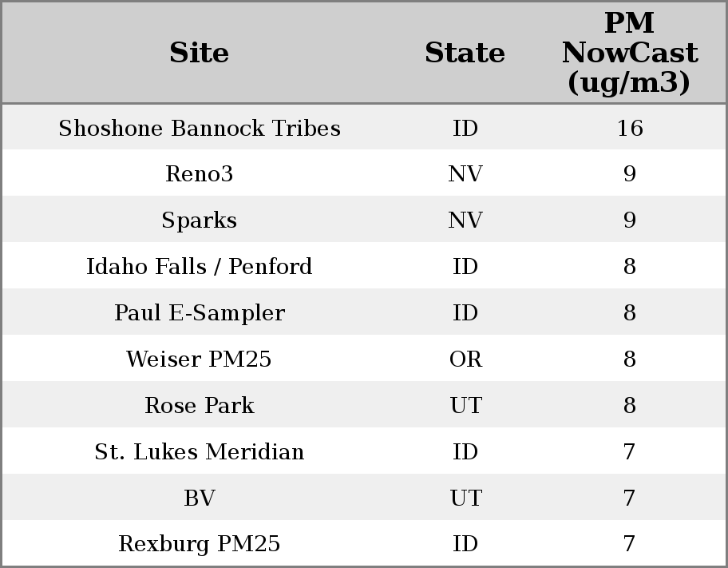Click the Rose Park site name
Screen dimensions: 728x568
[199, 406]
